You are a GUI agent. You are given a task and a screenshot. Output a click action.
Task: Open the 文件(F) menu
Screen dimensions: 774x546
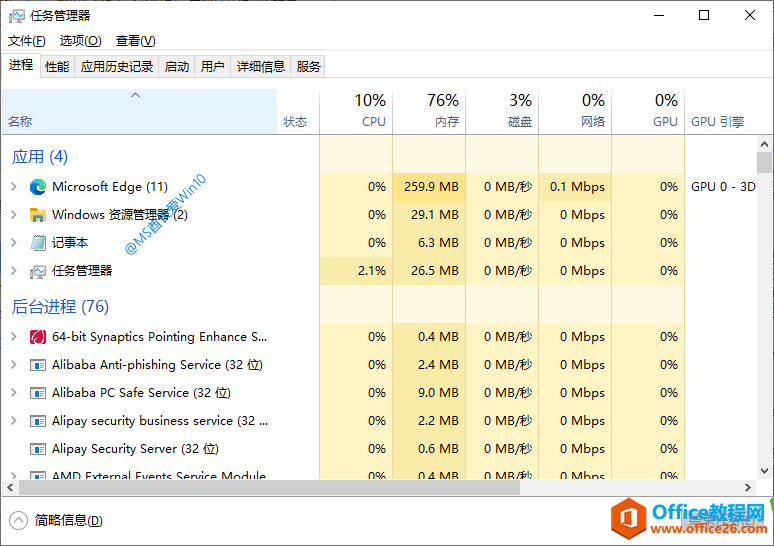27,41
